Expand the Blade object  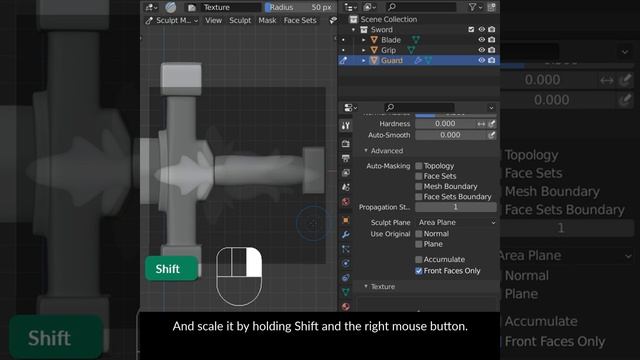coord(364,40)
